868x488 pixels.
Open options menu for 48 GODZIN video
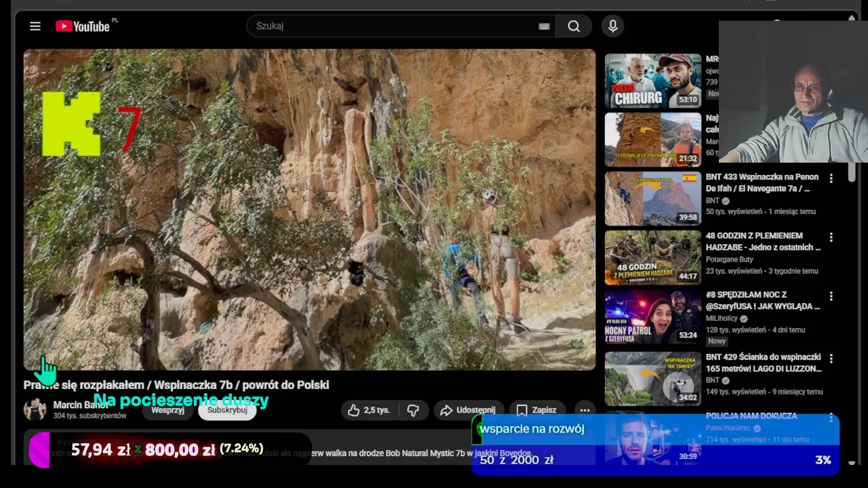(831, 238)
